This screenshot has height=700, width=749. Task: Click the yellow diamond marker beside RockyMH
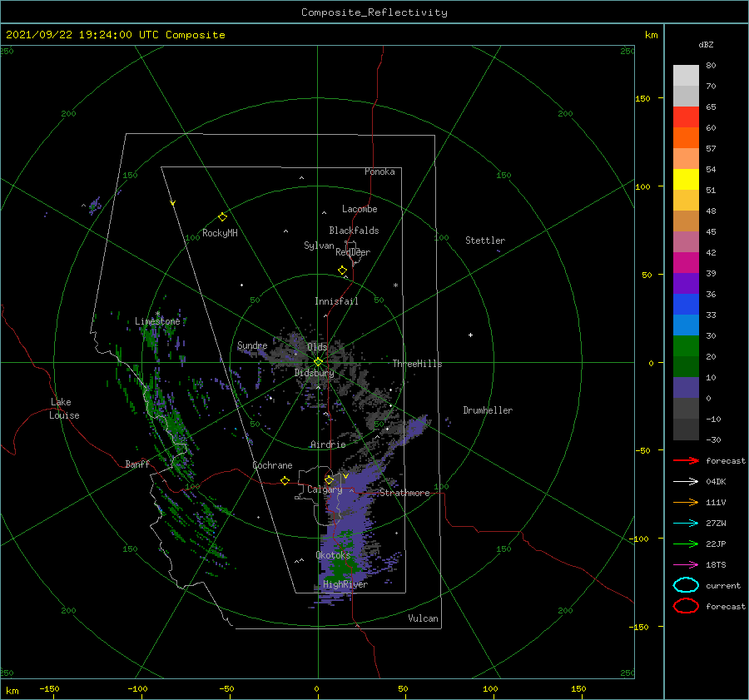[222, 217]
